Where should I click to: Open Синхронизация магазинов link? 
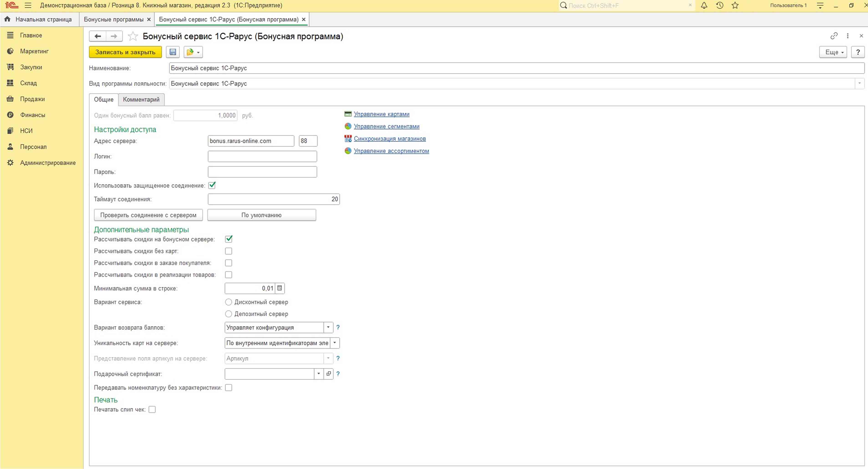[390, 139]
